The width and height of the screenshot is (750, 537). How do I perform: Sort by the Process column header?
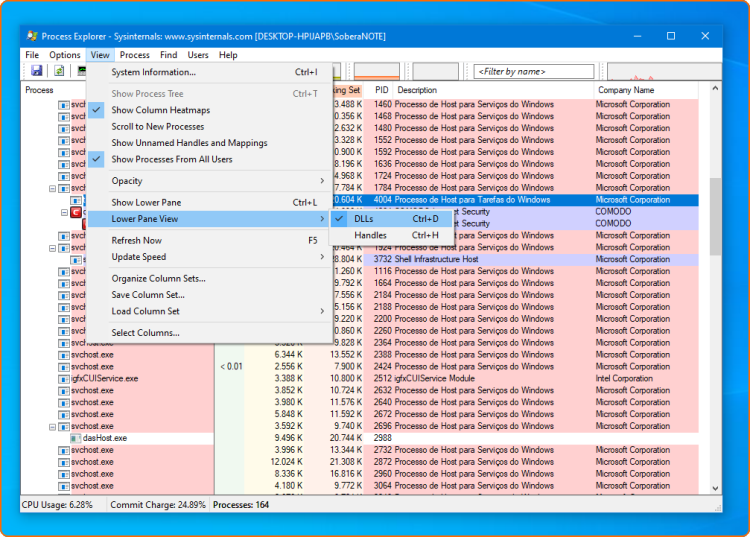pos(55,90)
